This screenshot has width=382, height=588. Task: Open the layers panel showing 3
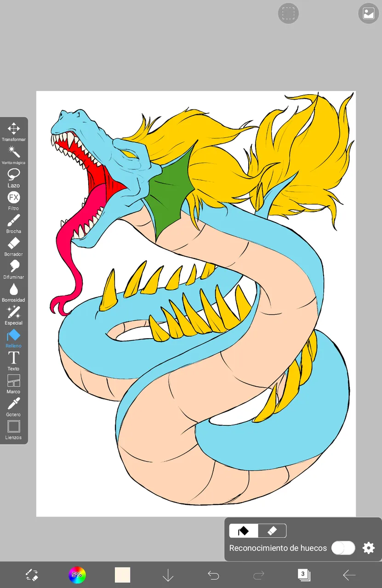(304, 575)
